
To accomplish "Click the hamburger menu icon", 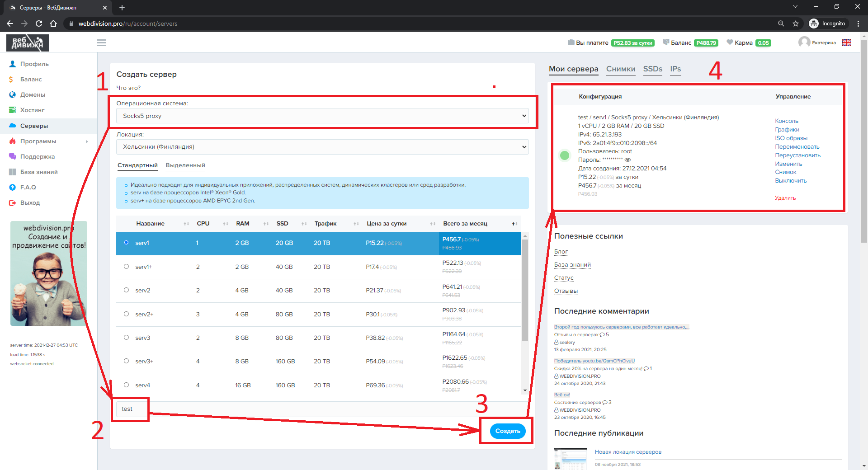I will (x=102, y=42).
